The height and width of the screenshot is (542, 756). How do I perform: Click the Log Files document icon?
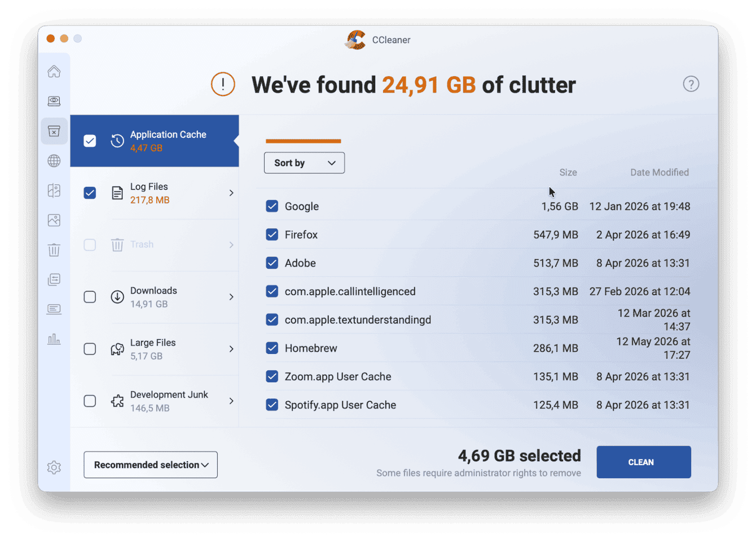(x=117, y=193)
